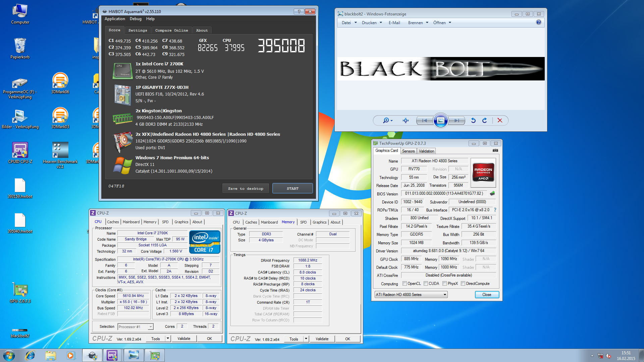Click the Windows Start orb
The image size is (644, 362).
(x=9, y=355)
